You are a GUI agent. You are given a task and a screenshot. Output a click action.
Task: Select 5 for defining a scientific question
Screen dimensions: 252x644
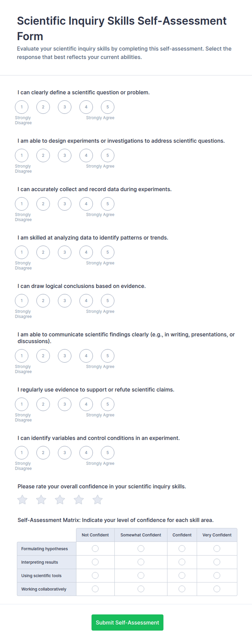[108, 107]
